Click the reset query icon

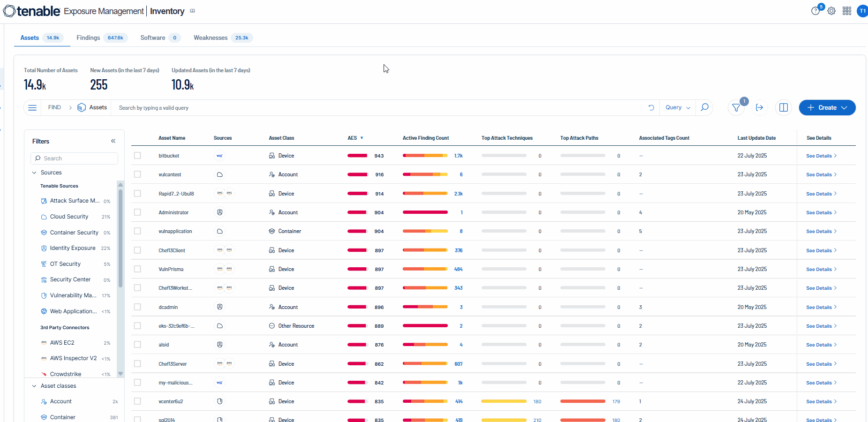click(651, 107)
